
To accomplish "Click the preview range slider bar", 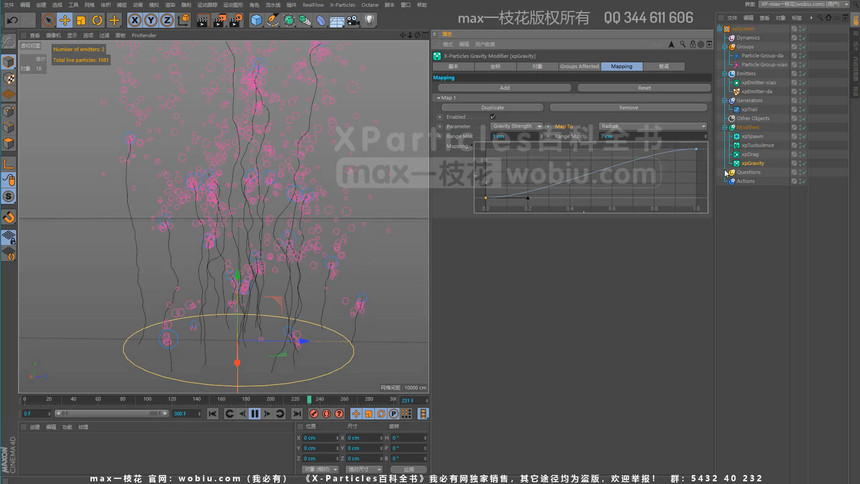I will pos(111,413).
